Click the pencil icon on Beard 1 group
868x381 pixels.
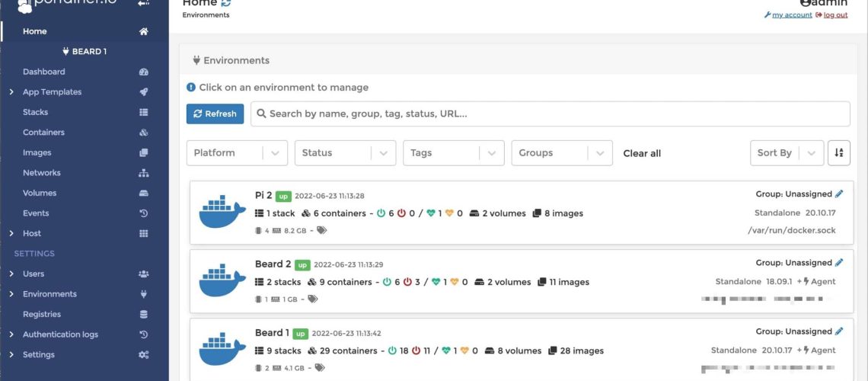[839, 331]
